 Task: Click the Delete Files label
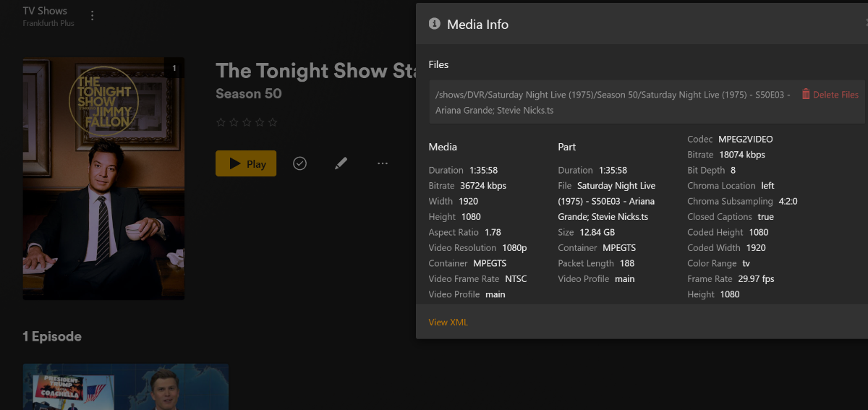835,95
